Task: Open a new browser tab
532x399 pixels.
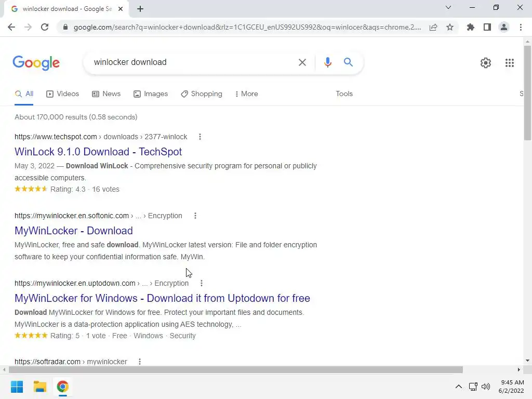Action: 140,9
